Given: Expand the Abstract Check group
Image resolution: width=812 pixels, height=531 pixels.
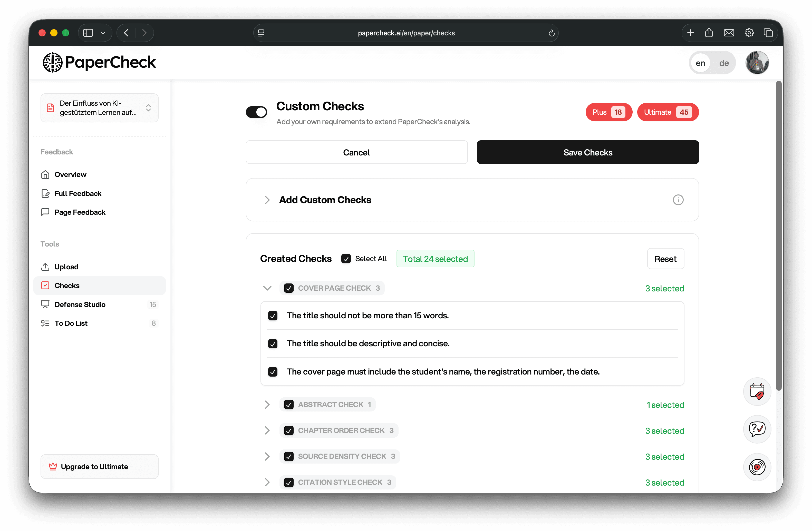Looking at the screenshot, I should click(267, 405).
